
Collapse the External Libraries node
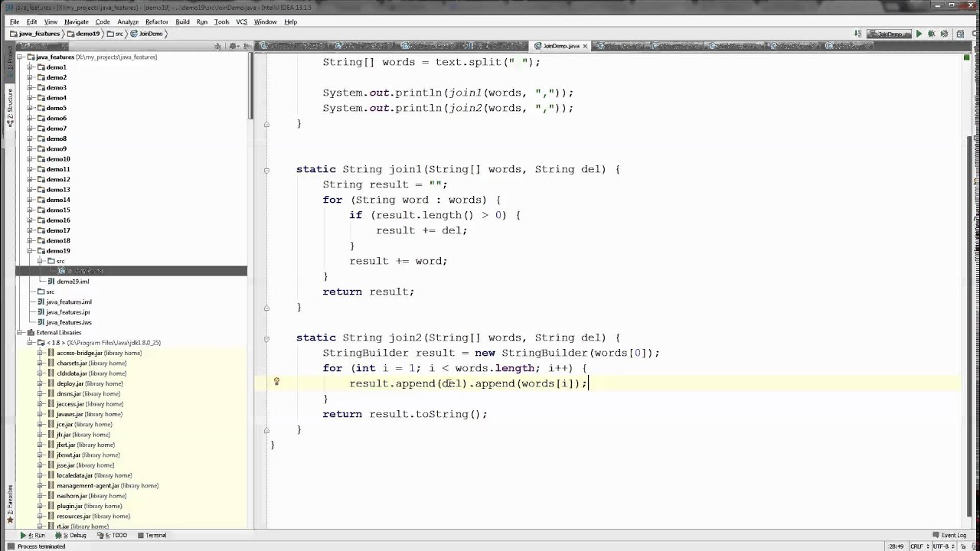(21, 332)
